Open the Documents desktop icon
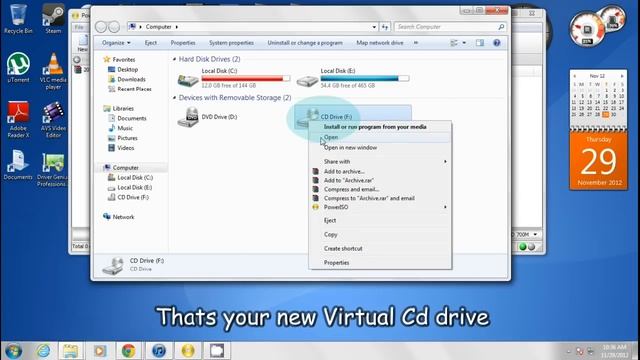Image resolution: width=640 pixels, height=360 pixels. click(18, 165)
